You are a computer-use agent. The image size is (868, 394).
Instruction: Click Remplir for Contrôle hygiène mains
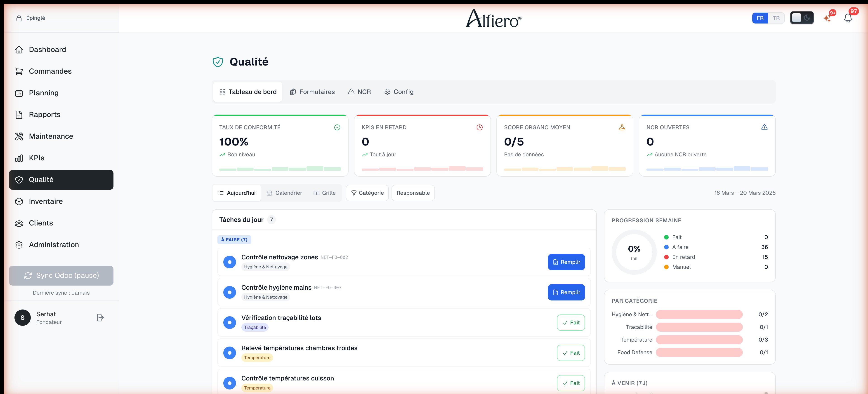(566, 292)
